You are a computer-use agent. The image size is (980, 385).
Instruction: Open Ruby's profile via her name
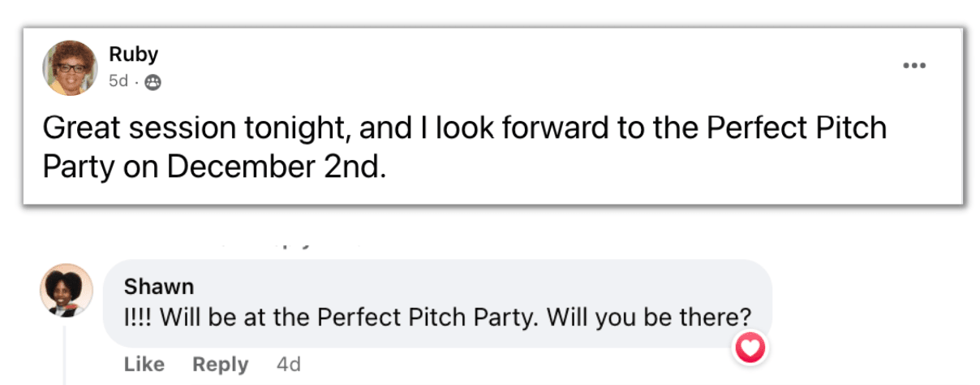[133, 54]
